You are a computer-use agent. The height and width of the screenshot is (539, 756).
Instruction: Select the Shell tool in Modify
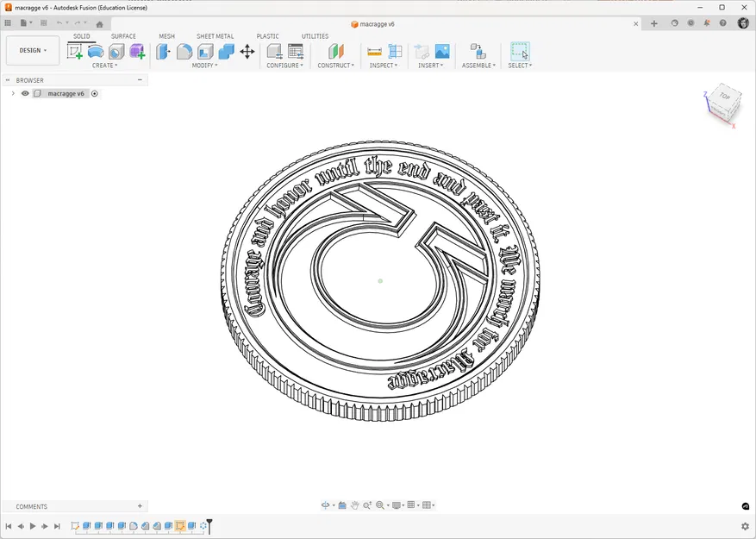pyautogui.click(x=205, y=51)
